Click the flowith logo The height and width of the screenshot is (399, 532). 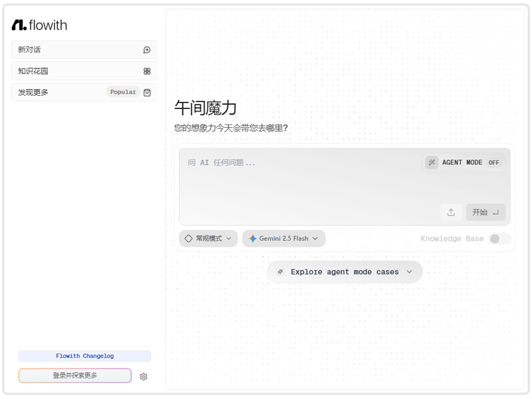[39, 25]
